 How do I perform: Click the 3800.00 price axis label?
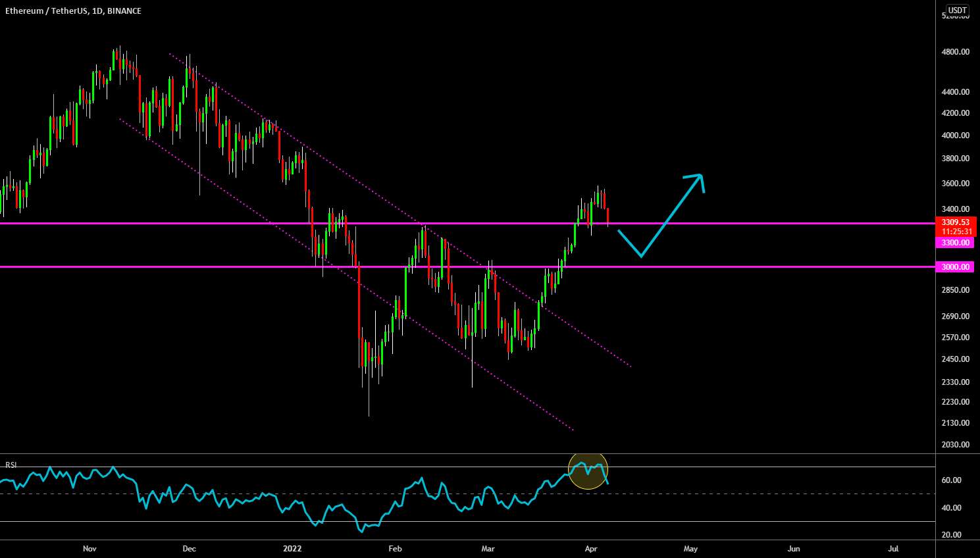tap(956, 159)
